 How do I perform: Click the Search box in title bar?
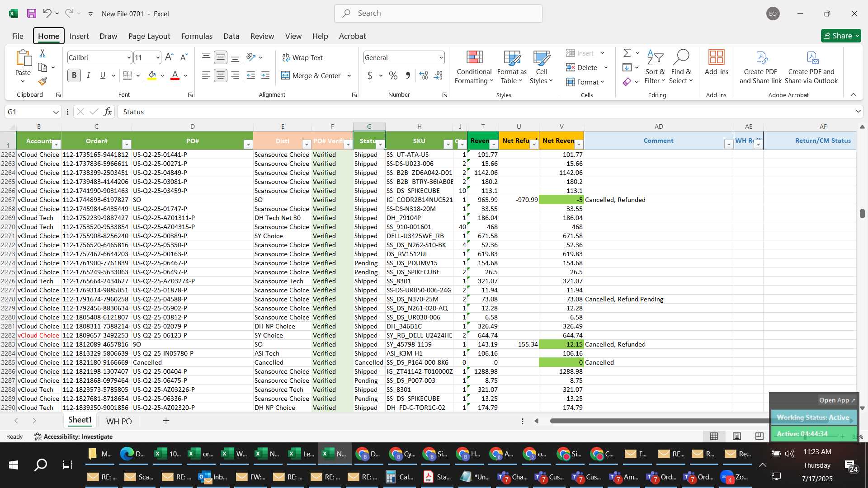click(438, 14)
